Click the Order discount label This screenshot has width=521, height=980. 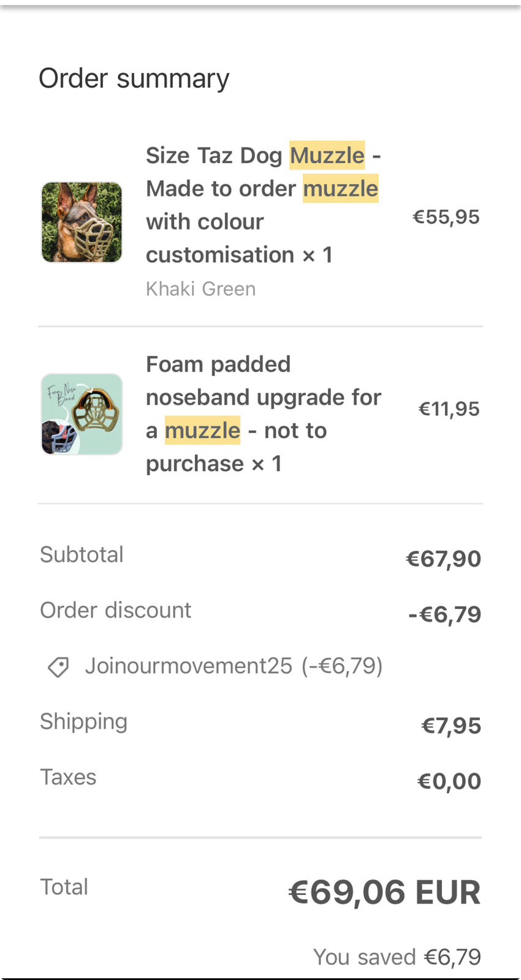[x=115, y=610]
